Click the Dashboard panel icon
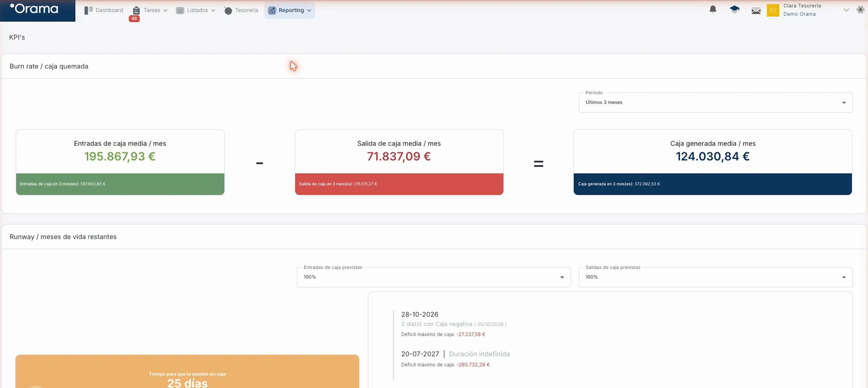868x388 pixels. click(x=88, y=10)
